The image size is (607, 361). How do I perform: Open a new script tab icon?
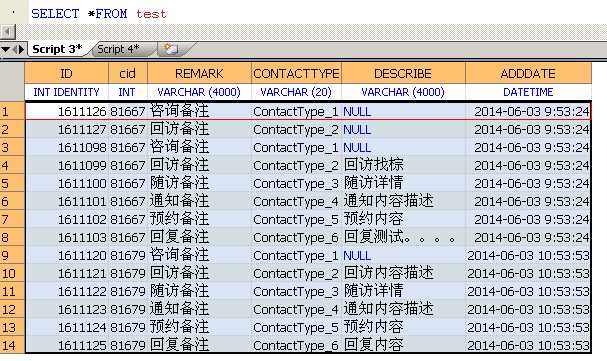coord(171,49)
